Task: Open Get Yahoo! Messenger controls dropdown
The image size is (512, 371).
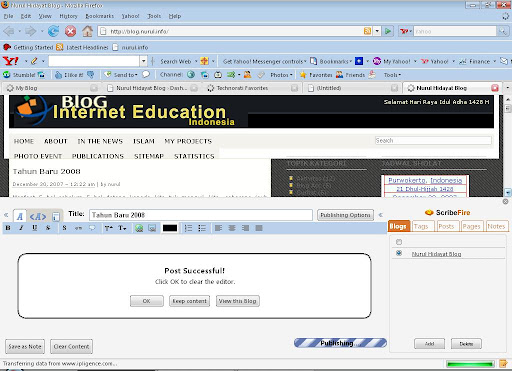Action: pyautogui.click(x=305, y=61)
